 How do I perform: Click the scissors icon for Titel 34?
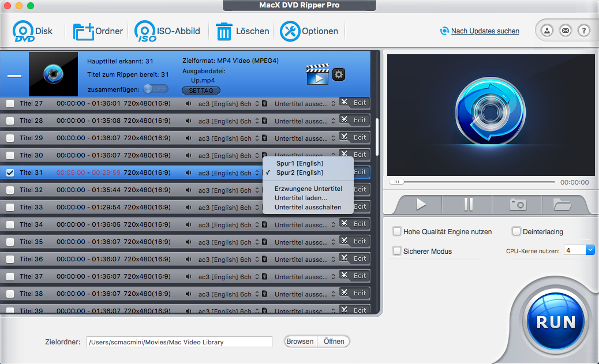coord(344,223)
